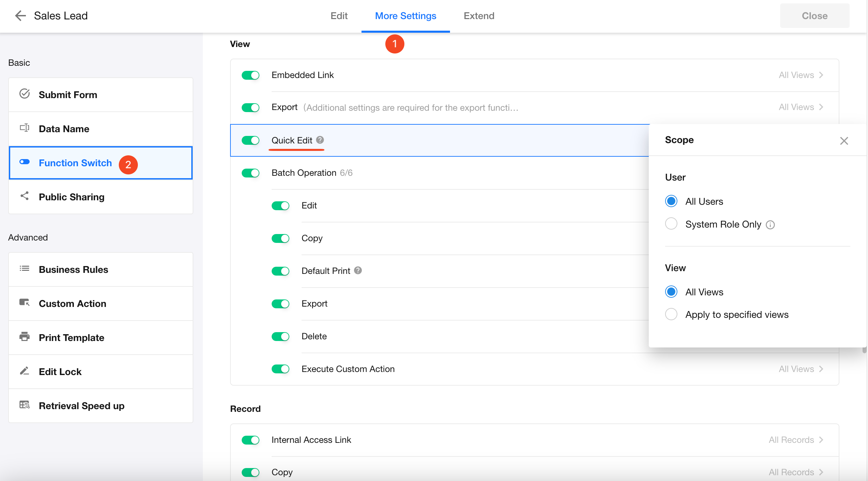Open All Records scope for Internal Access Link
868x481 pixels.
796,440
